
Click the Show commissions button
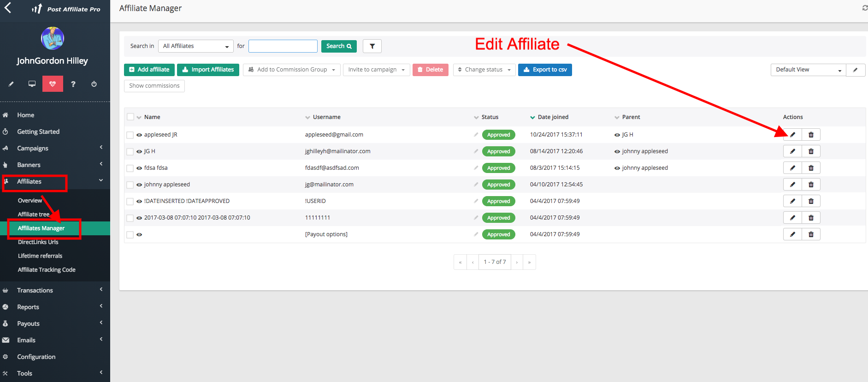coord(154,86)
